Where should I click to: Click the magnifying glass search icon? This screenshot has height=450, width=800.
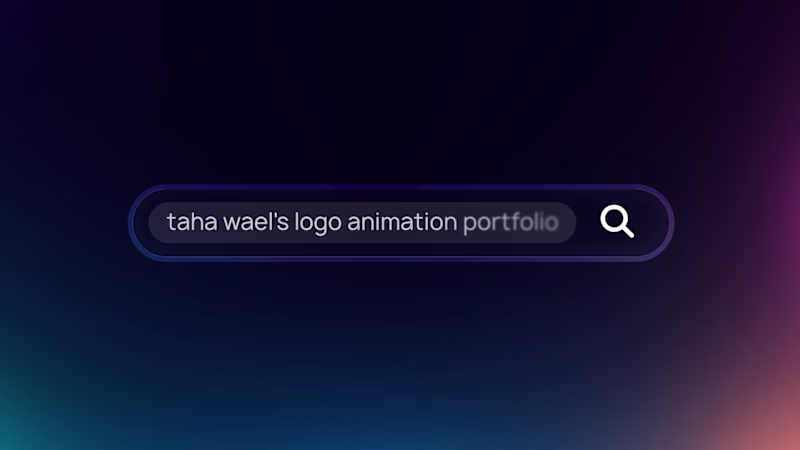pos(617,221)
